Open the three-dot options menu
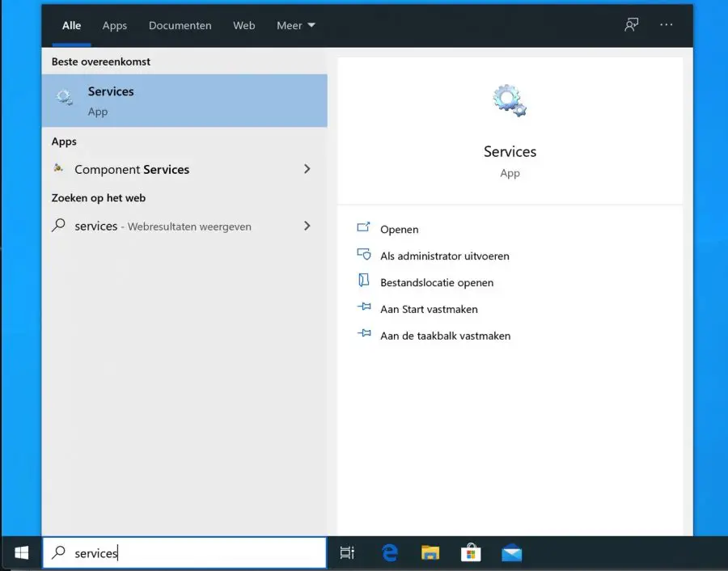 (667, 24)
